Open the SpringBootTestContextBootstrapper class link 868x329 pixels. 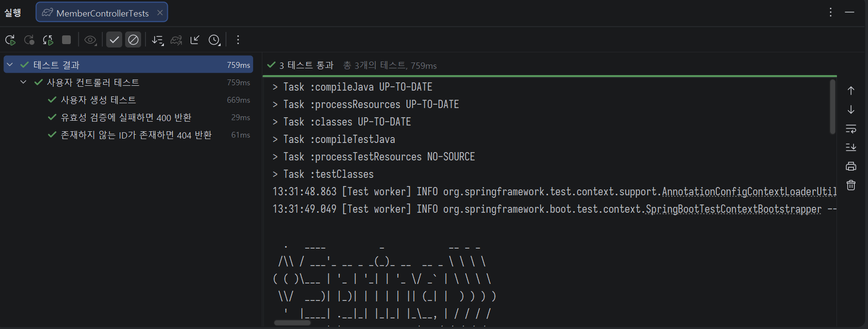(733, 209)
